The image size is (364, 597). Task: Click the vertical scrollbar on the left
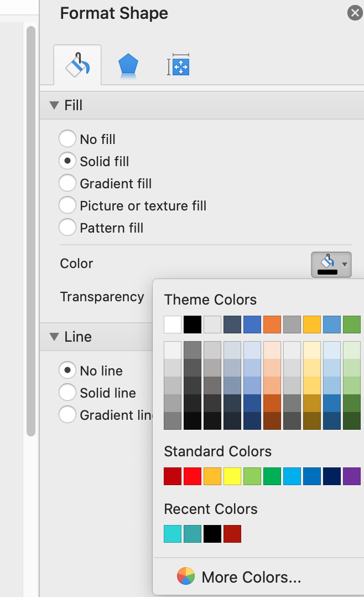click(31, 222)
